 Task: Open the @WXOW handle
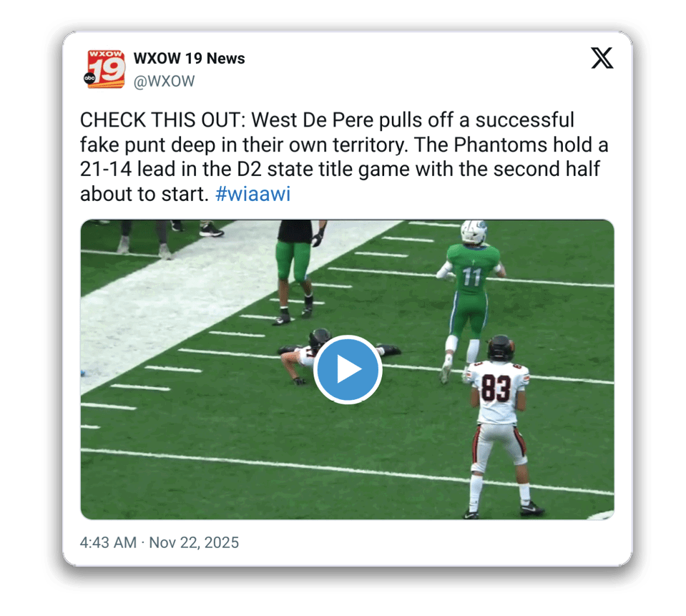[x=164, y=82]
